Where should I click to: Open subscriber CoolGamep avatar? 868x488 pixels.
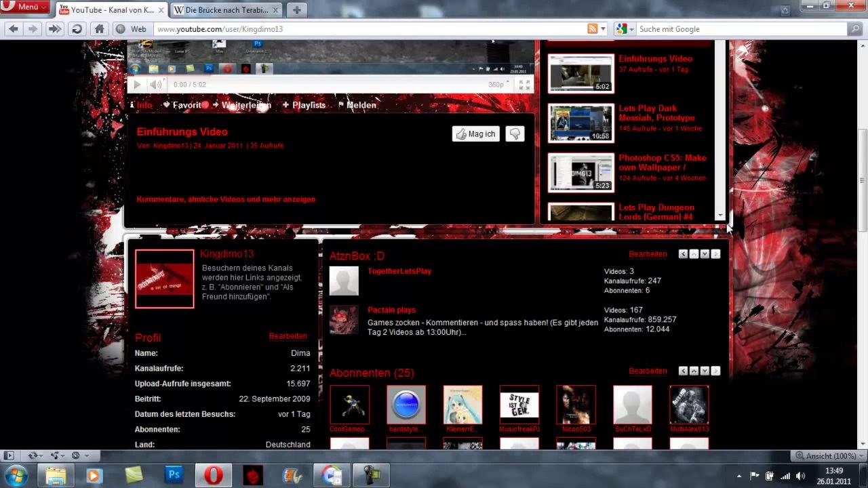349,405
